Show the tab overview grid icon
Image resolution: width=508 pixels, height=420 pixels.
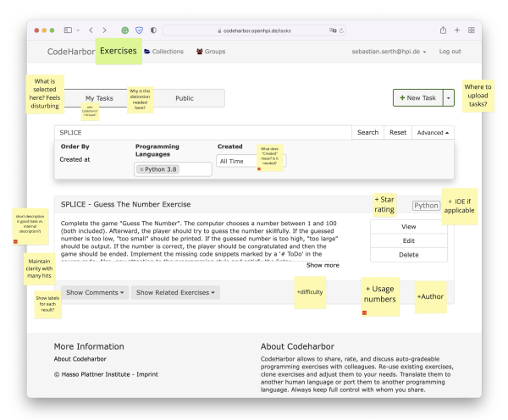[472, 30]
